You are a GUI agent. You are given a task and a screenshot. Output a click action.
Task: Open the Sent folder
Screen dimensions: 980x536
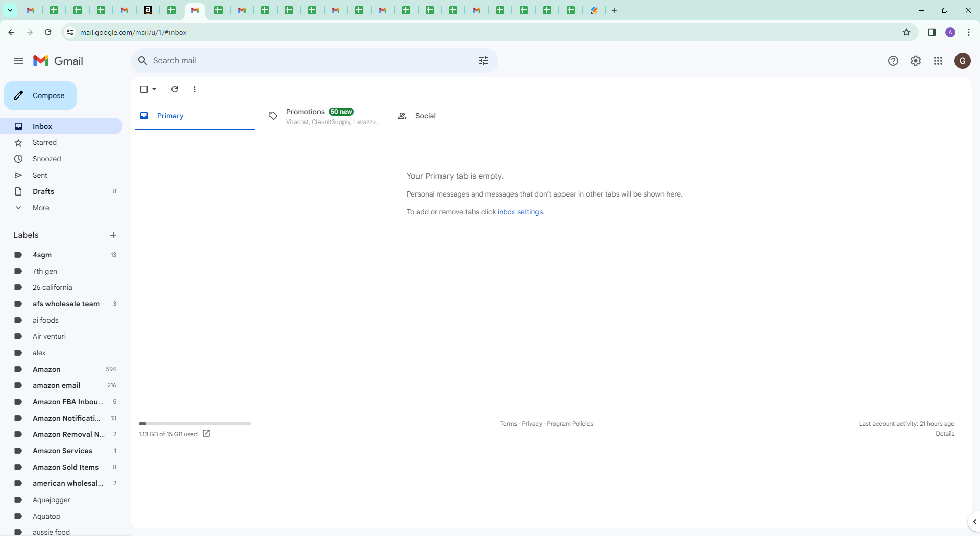pos(61,175)
